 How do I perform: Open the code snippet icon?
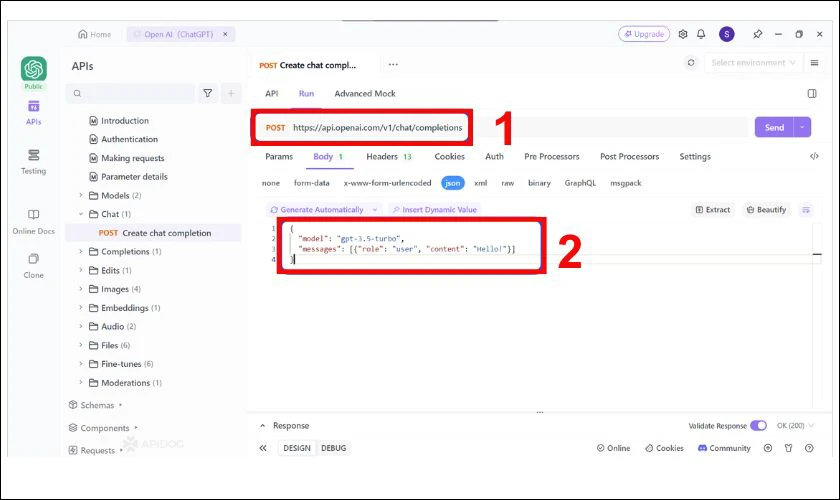814,156
